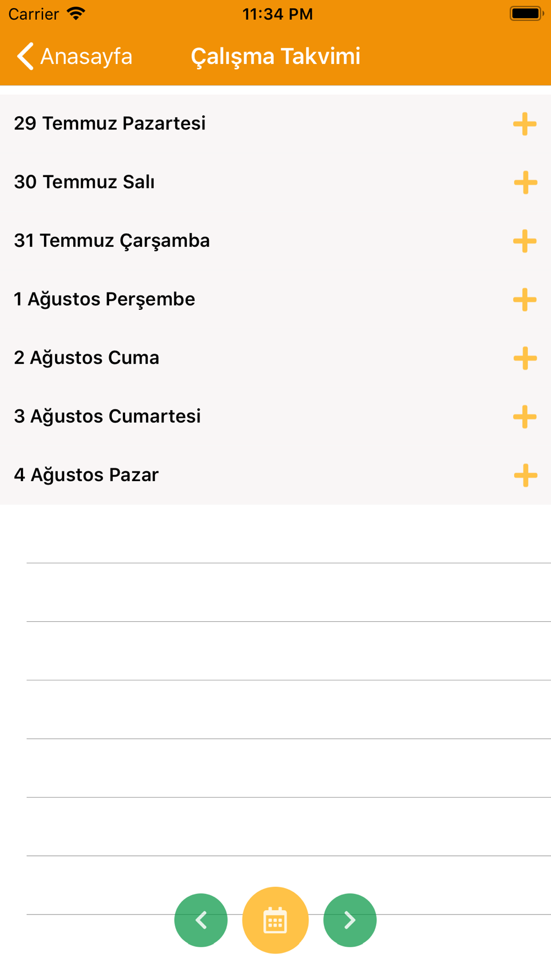
Task: Advance to next week with green arrow
Action: click(x=350, y=920)
